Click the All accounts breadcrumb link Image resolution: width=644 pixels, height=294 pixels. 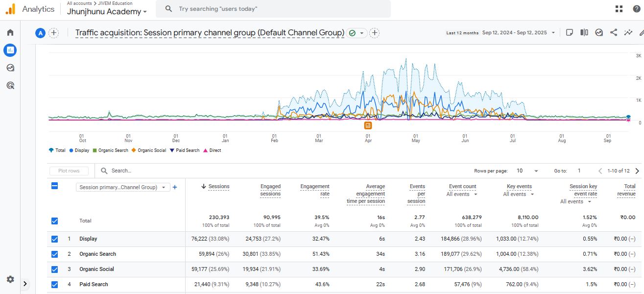pyautogui.click(x=79, y=3)
